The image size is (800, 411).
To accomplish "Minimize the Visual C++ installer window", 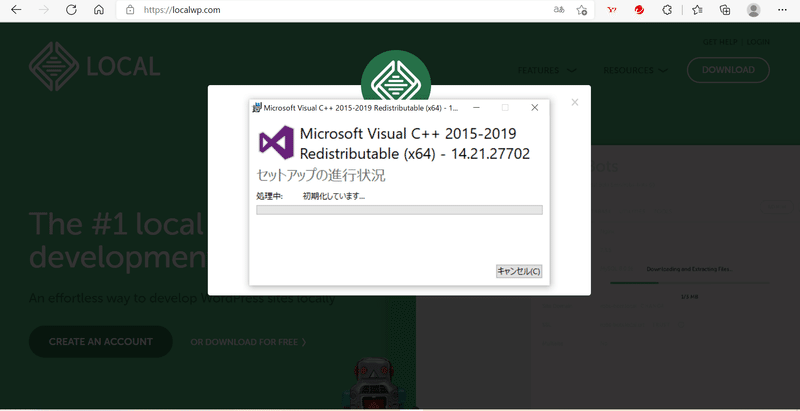I will [x=476, y=108].
